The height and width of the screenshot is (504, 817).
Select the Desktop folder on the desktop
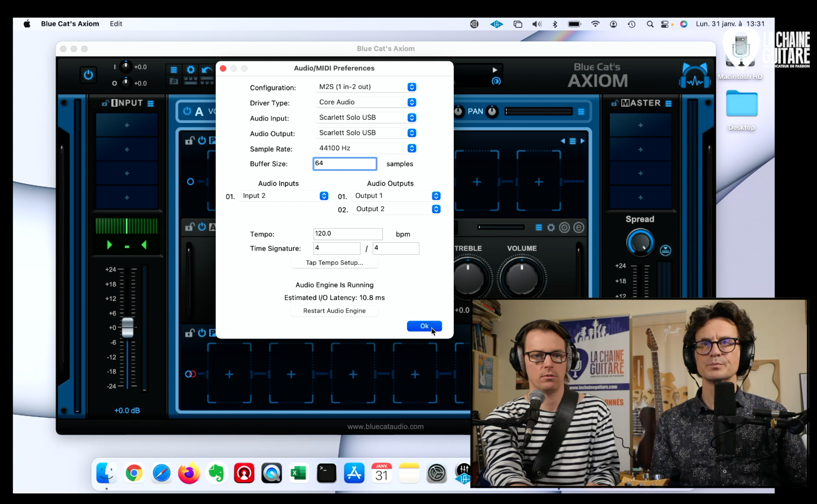click(741, 110)
